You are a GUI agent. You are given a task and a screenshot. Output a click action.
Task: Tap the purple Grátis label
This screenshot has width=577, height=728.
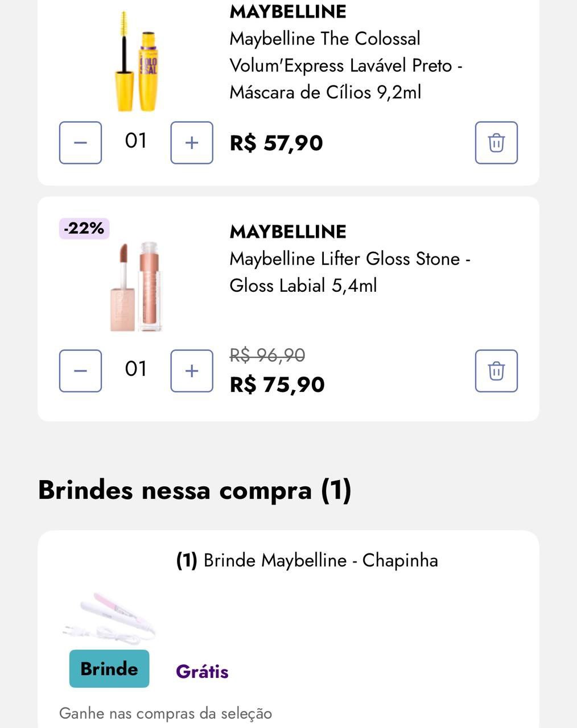pyautogui.click(x=202, y=672)
